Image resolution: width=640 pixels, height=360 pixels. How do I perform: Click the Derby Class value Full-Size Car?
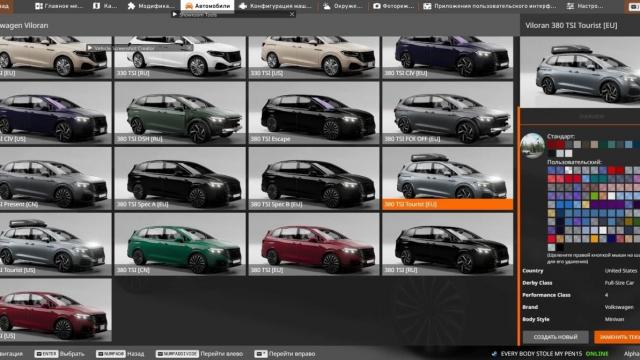click(619, 283)
